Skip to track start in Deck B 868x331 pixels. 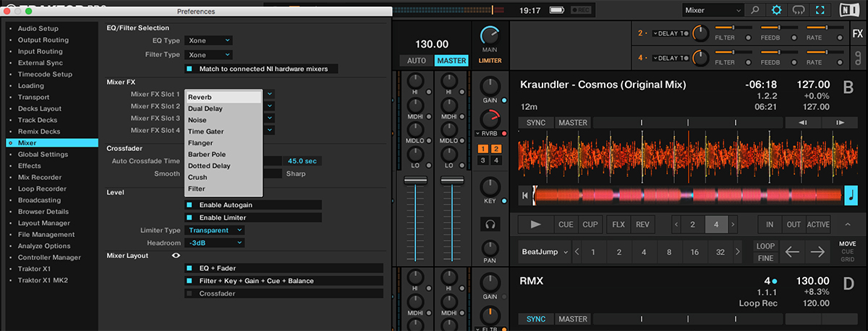click(525, 195)
